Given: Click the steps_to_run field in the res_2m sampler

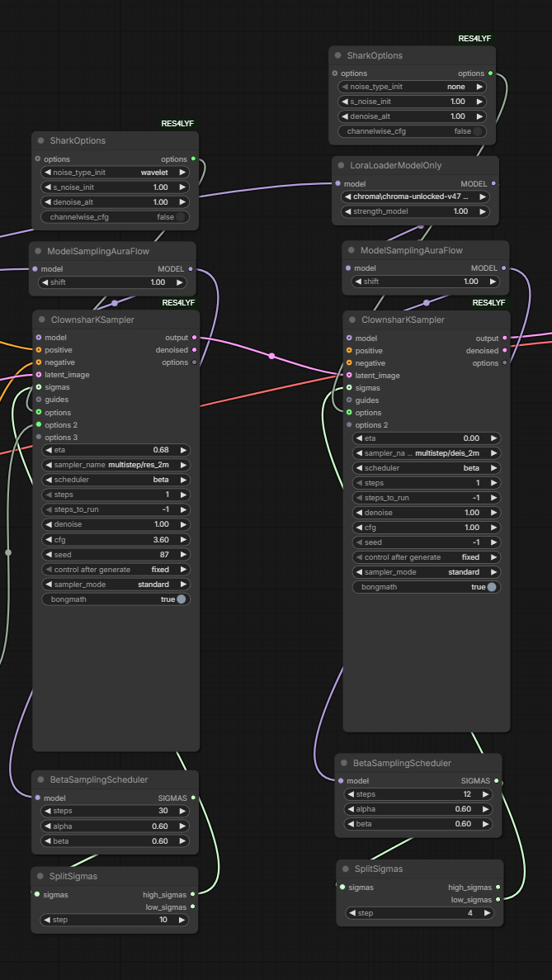Looking at the screenshot, I should (x=116, y=509).
